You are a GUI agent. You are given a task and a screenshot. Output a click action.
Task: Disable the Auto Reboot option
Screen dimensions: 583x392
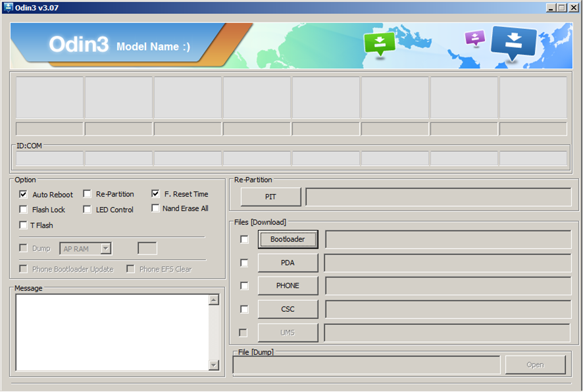coord(23,194)
